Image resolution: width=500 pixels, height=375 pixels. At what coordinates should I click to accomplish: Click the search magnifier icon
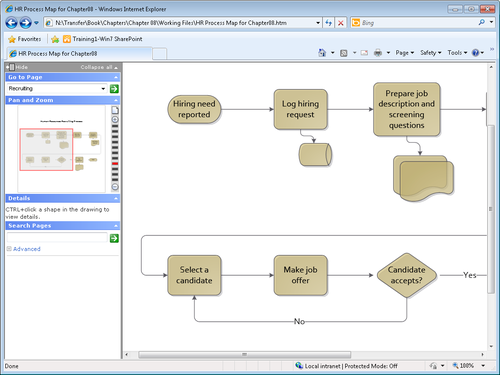pyautogui.click(x=482, y=22)
